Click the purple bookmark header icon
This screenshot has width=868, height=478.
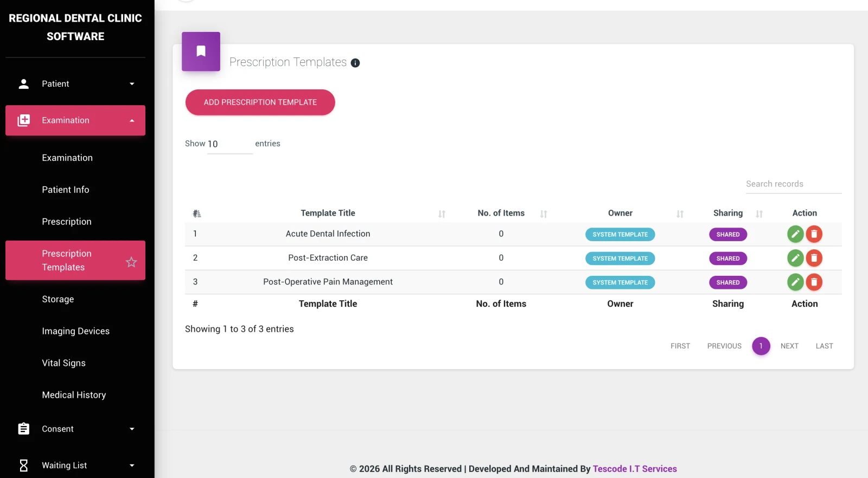pyautogui.click(x=201, y=51)
